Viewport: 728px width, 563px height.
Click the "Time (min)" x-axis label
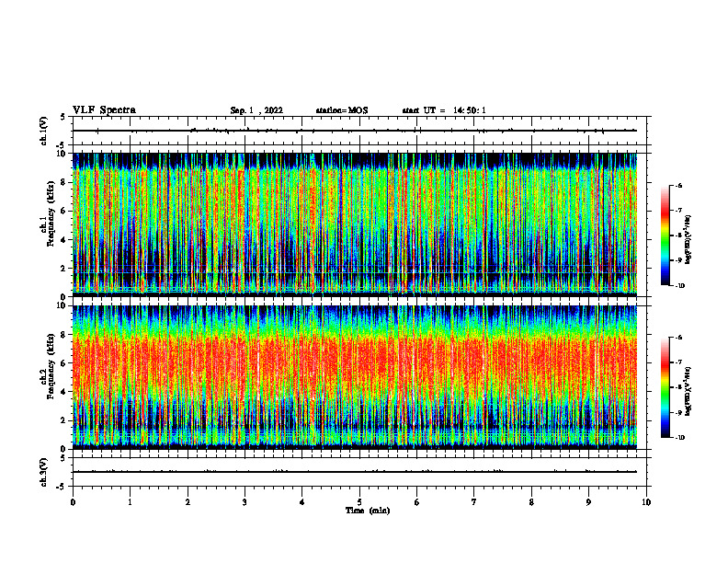tap(368, 511)
